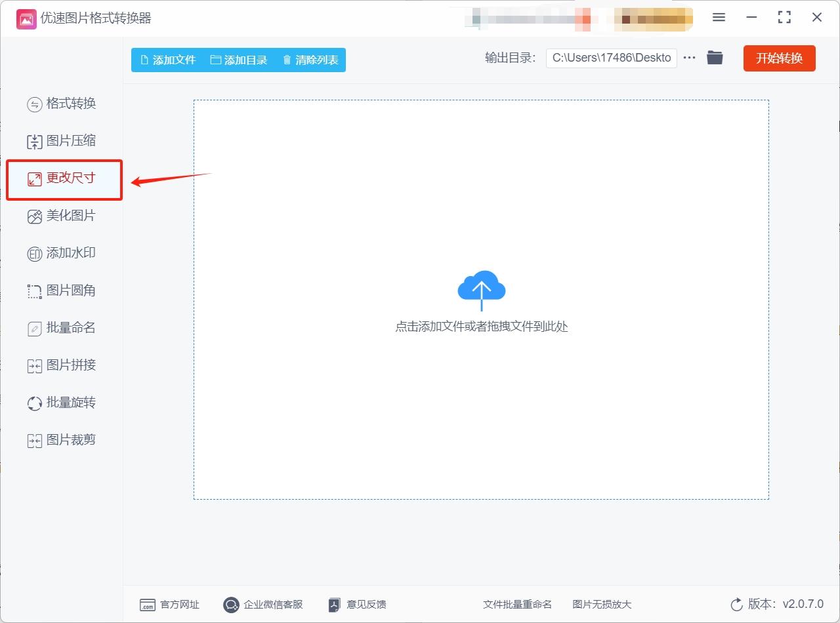Open the 文件批量重命名 link
Image resolution: width=840 pixels, height=623 pixels.
click(517, 605)
